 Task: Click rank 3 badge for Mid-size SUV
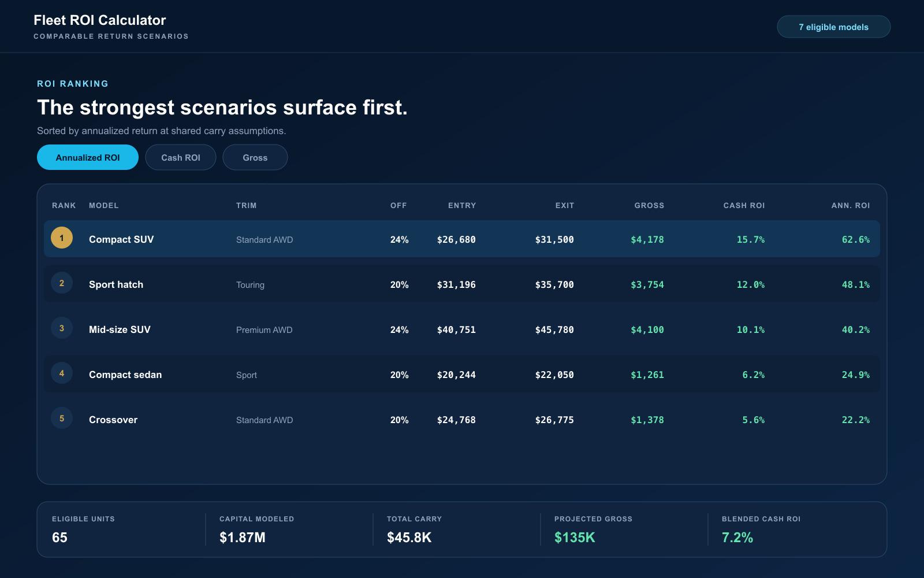pyautogui.click(x=62, y=328)
